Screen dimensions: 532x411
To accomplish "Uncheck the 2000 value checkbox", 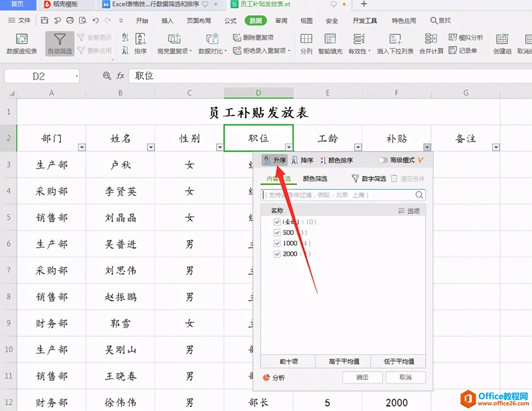I will point(277,254).
